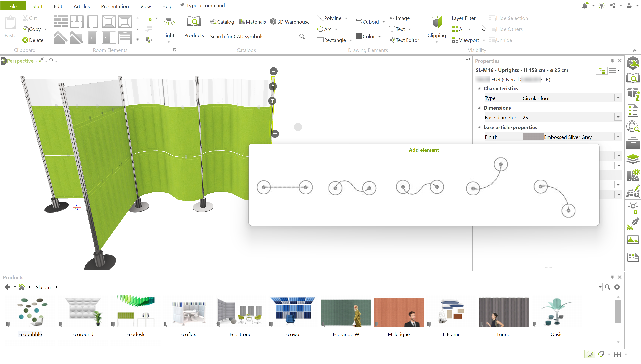Switch to the Presentation tab
This screenshot has width=641, height=364.
coord(115,6)
